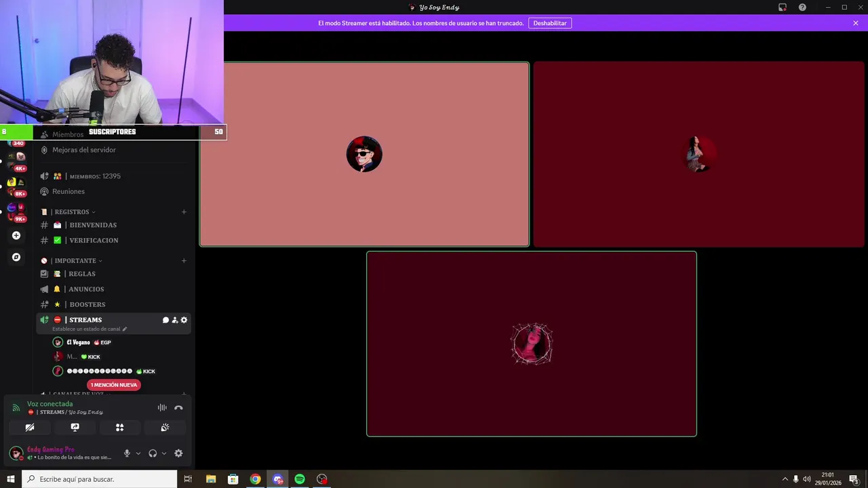This screenshot has height=488, width=868.
Task: Open the ANUNCIOS channel
Action: [86, 289]
